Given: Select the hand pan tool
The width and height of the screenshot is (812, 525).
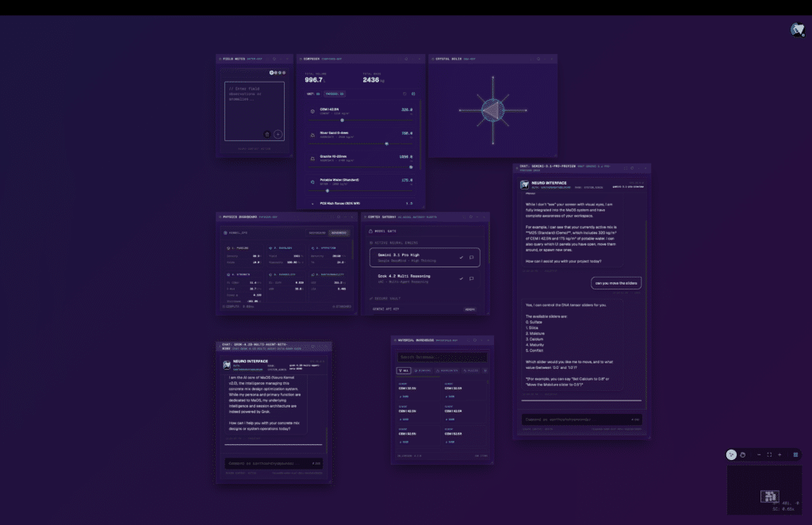Looking at the screenshot, I should [743, 454].
